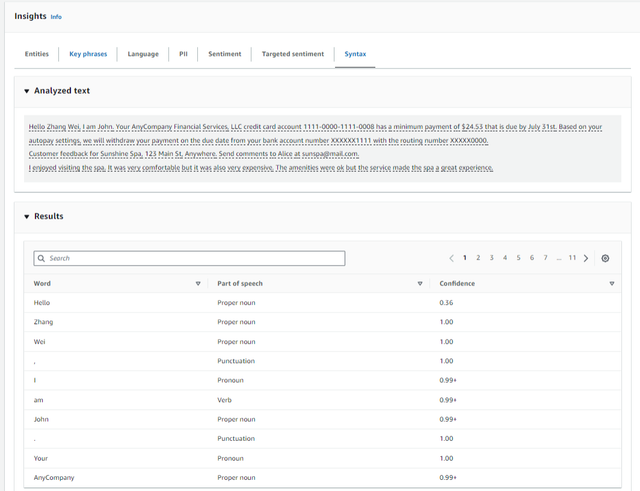Sort by Word column arrow

tap(198, 284)
